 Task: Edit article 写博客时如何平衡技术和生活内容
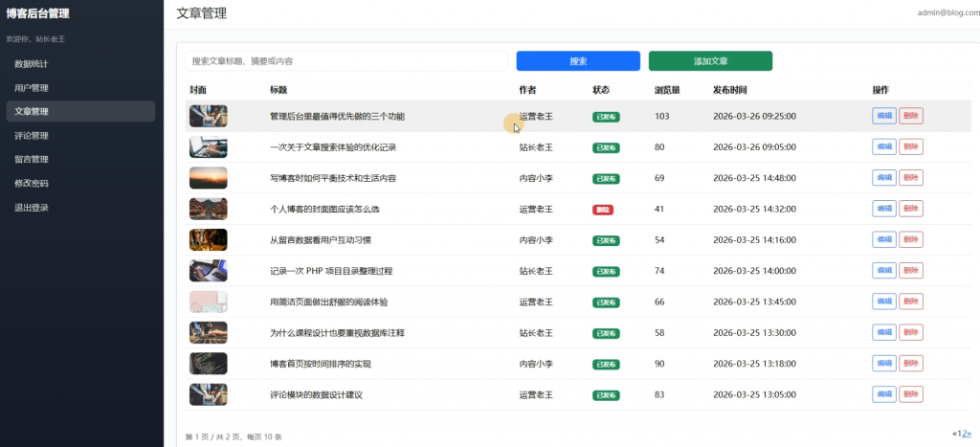click(x=884, y=177)
